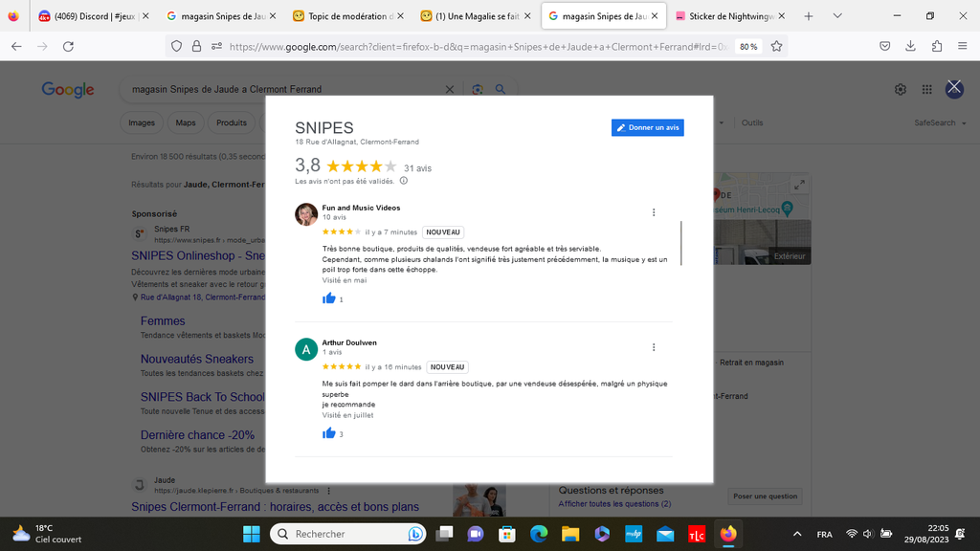This screenshot has width=980, height=551.
Task: Open Snipes Clermont-Ferrand horaires result
Action: click(x=275, y=507)
